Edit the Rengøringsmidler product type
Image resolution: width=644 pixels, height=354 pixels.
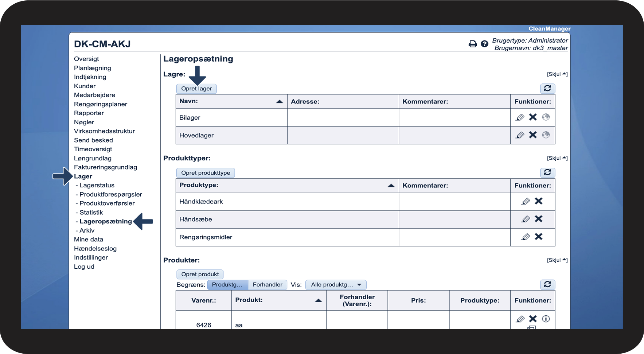[x=526, y=237]
